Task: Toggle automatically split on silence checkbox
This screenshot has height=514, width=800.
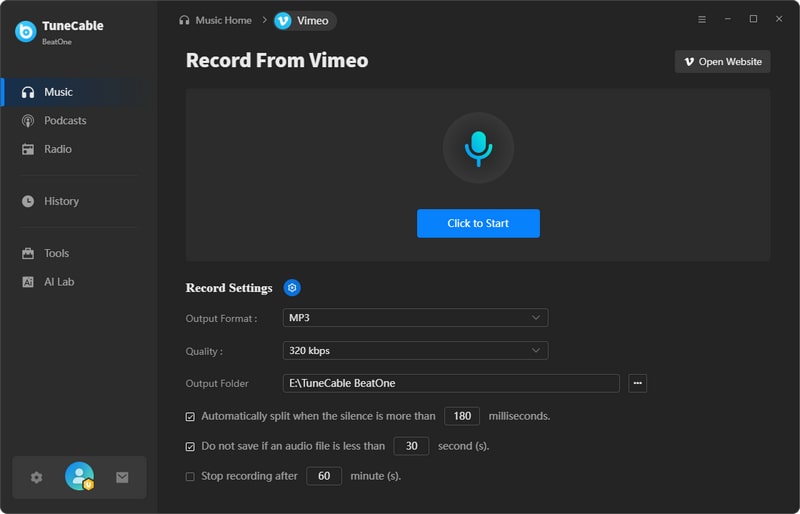Action: [190, 417]
